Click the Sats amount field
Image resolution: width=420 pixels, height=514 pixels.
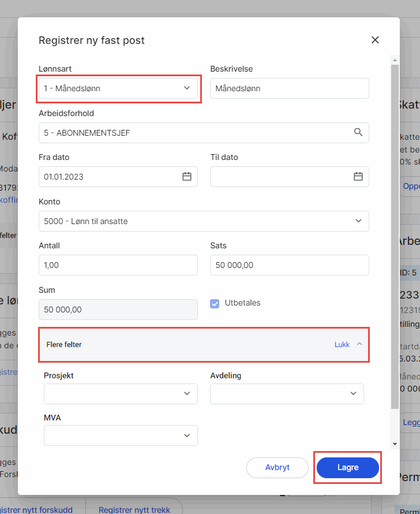pyautogui.click(x=289, y=265)
